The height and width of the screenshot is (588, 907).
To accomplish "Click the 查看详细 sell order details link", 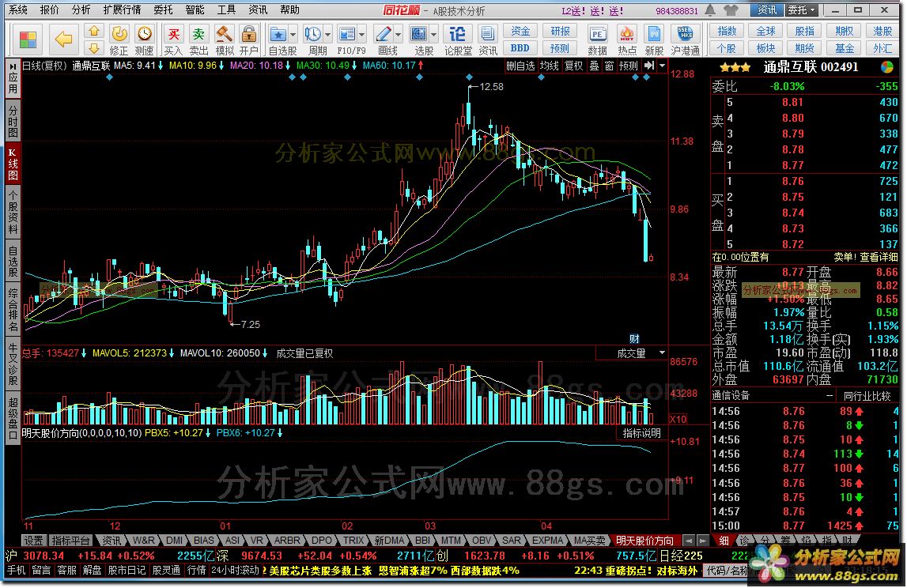I will pos(878,257).
